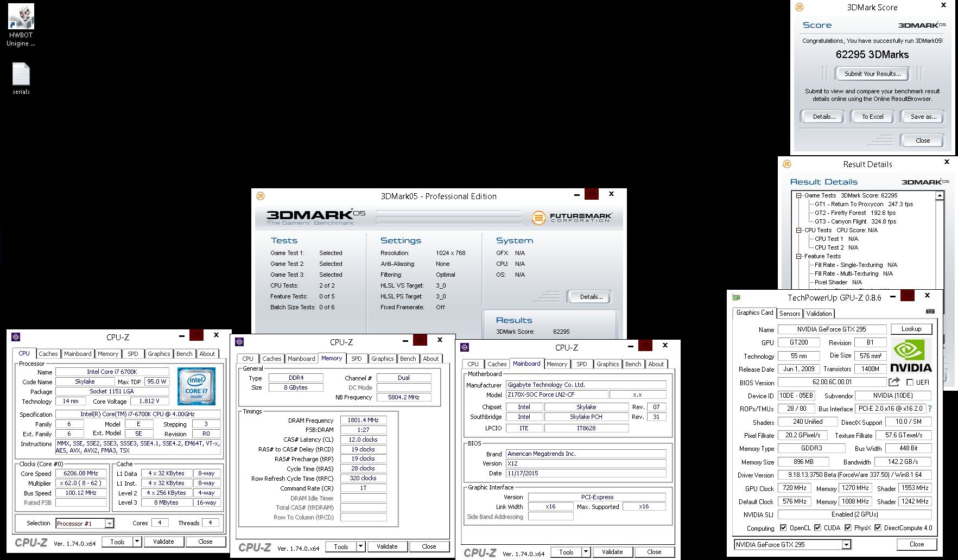Toggle the PhysX checkbox
This screenshot has width=958, height=560.
pos(848,527)
